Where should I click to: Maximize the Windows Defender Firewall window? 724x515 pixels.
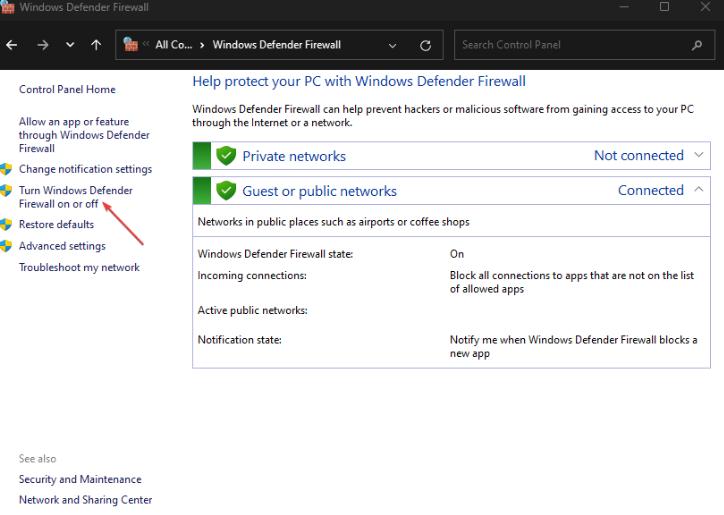point(664,7)
